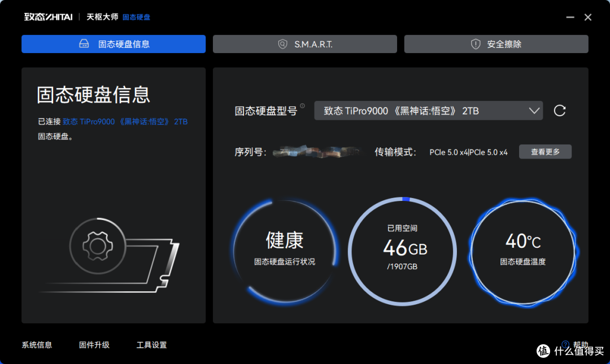The height and width of the screenshot is (364, 610).
Task: Click the info icon next to 固态硬盘型号
Action: [302, 106]
